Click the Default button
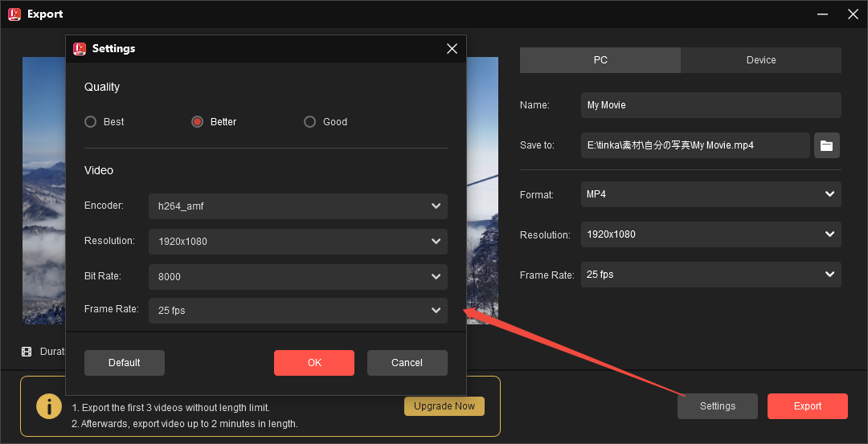Image resolution: width=868 pixels, height=444 pixels. click(125, 363)
